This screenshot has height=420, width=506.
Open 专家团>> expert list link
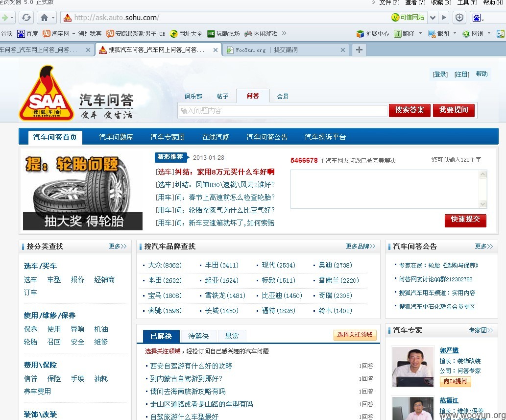[x=481, y=330]
